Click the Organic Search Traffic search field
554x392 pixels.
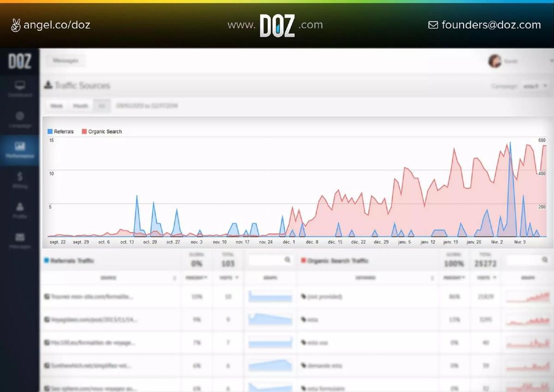point(528,260)
